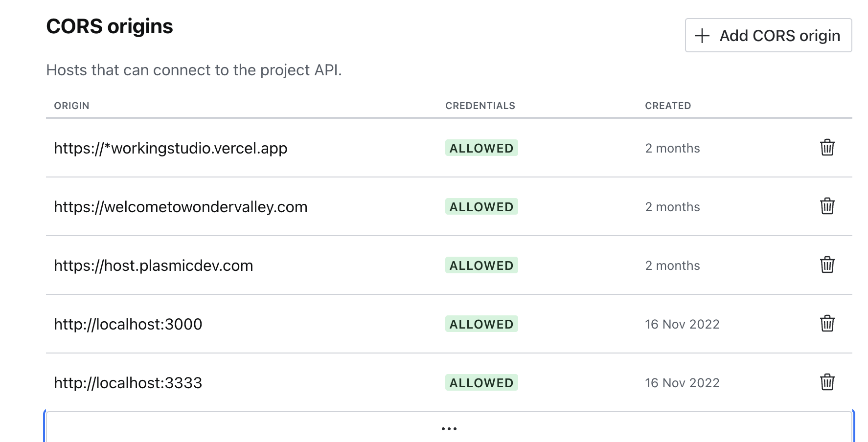
Task: Click the 16 Nov 2022 date for localhost:3000
Action: [682, 324]
